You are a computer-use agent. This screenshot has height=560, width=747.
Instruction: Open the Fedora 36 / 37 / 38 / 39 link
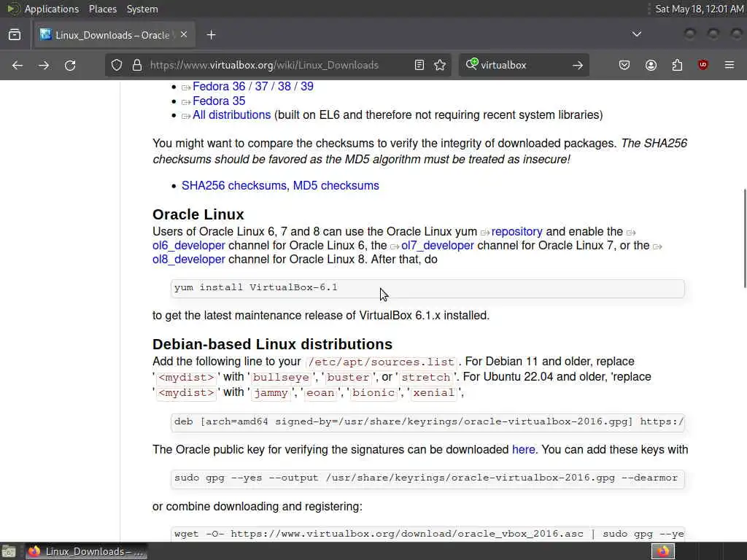click(x=253, y=87)
